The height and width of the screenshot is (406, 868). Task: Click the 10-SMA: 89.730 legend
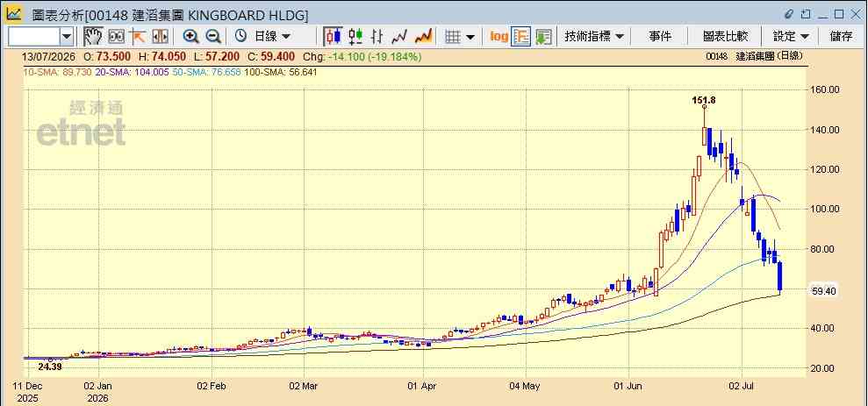click(x=56, y=72)
